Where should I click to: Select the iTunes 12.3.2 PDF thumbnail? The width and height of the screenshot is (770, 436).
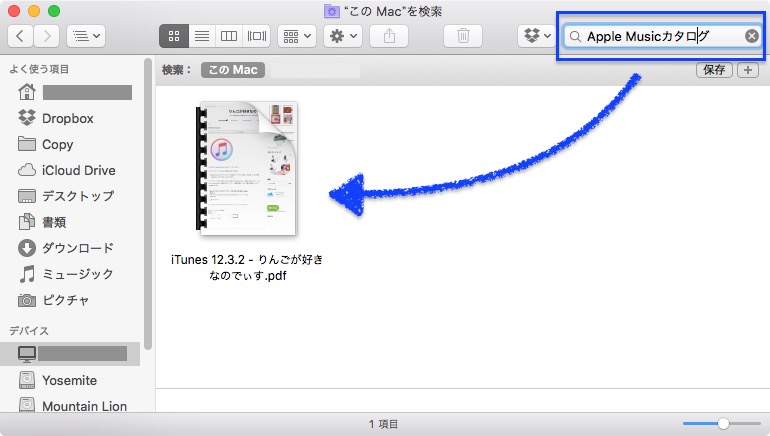(247, 168)
